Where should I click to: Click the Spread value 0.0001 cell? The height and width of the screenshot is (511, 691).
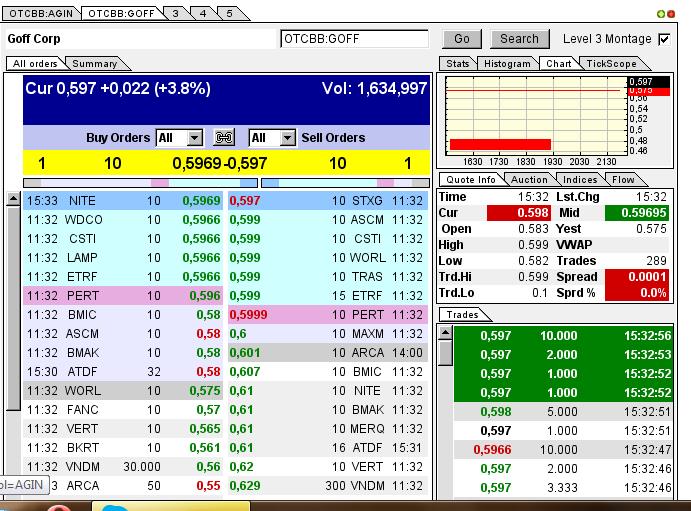pyautogui.click(x=637, y=277)
